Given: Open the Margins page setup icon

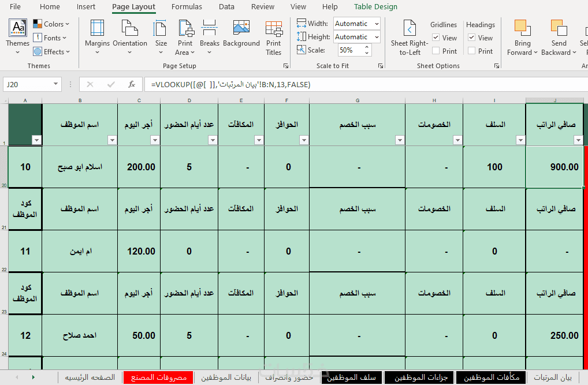Looking at the screenshot, I should click(x=97, y=28).
